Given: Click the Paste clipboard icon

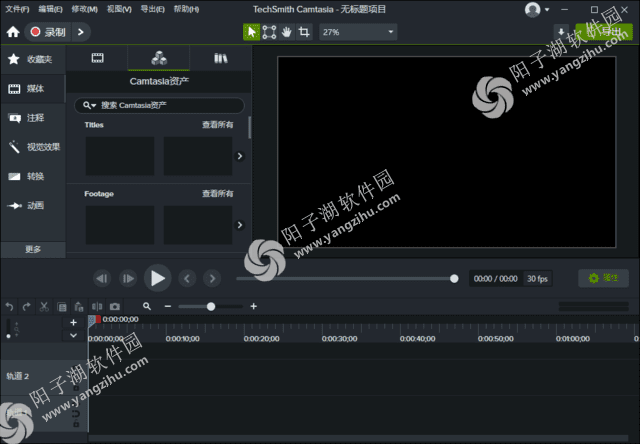Looking at the screenshot, I should 79,306.
